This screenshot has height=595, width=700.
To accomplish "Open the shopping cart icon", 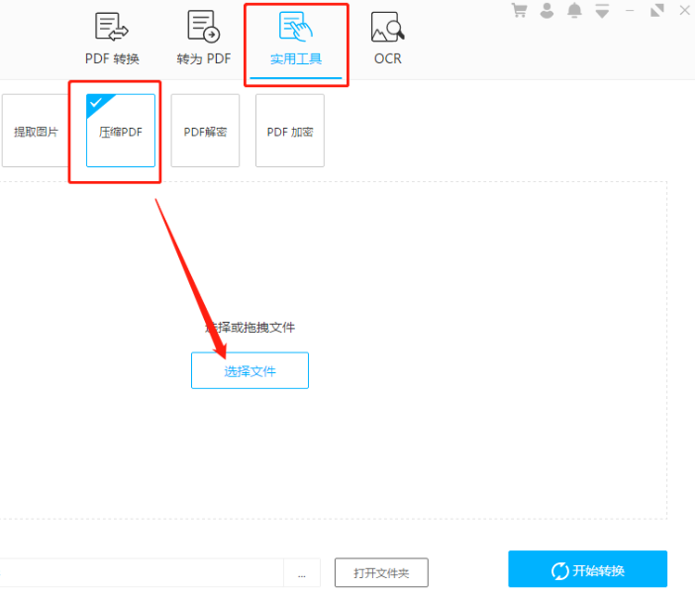I will (x=519, y=10).
